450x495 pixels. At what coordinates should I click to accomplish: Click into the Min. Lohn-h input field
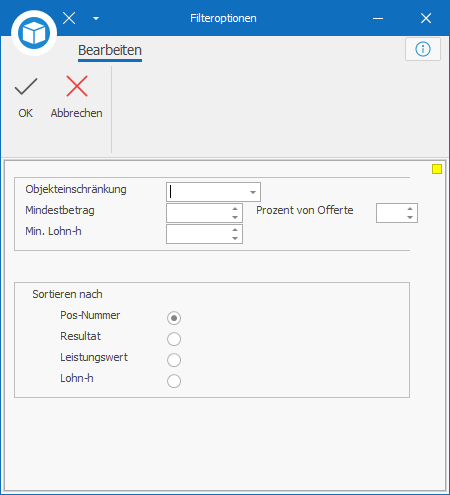pos(198,234)
